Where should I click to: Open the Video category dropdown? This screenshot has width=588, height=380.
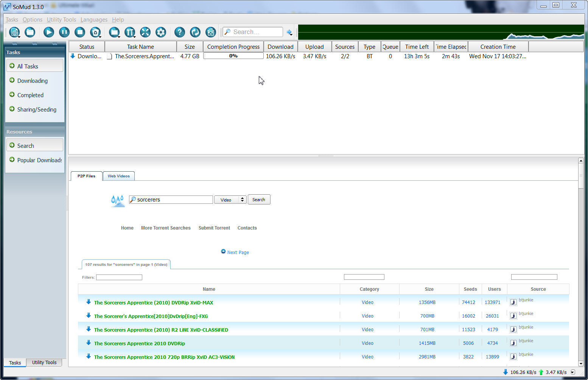230,200
